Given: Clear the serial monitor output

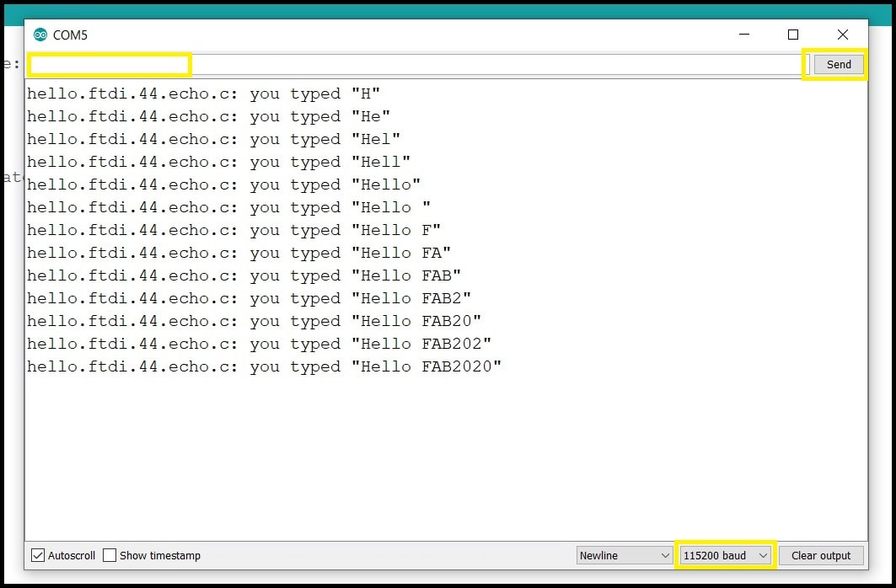Looking at the screenshot, I should 821,555.
